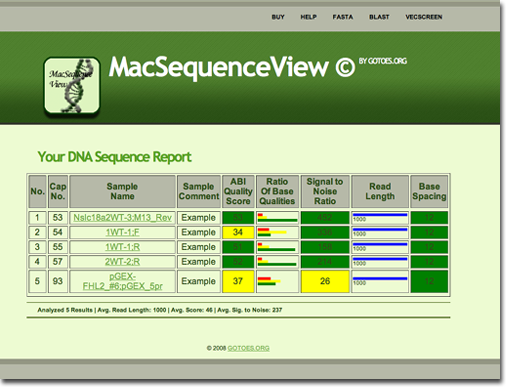
Task: Open sample link pGEX-FHL2_#6;pGEX_5pr
Action: click(x=122, y=281)
